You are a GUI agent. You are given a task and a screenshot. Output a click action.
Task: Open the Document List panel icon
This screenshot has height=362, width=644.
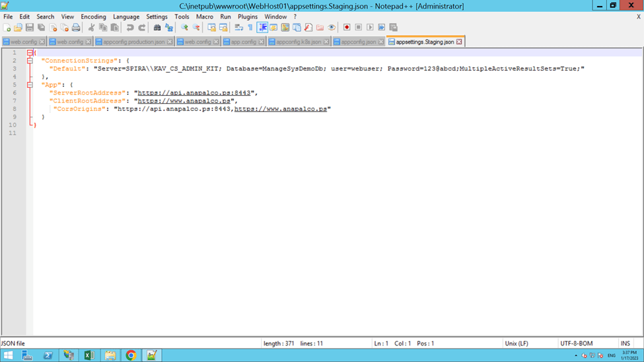[297, 28]
